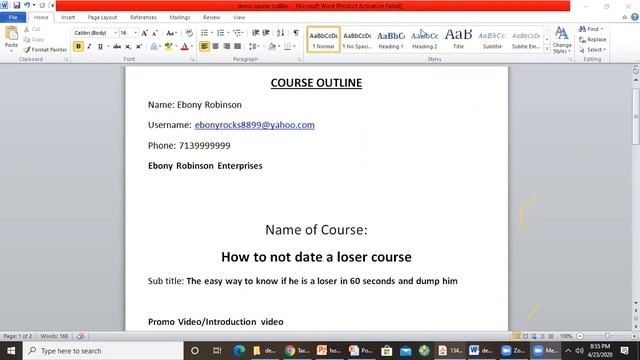Viewport: 640px width, 360px height.
Task: Open Task View from taskbar
Action: click(x=217, y=351)
